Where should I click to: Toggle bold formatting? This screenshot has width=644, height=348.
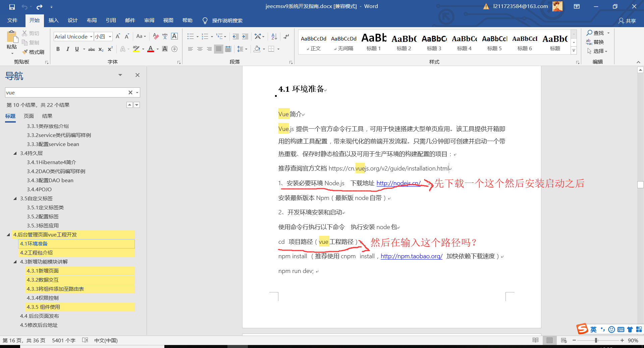58,49
